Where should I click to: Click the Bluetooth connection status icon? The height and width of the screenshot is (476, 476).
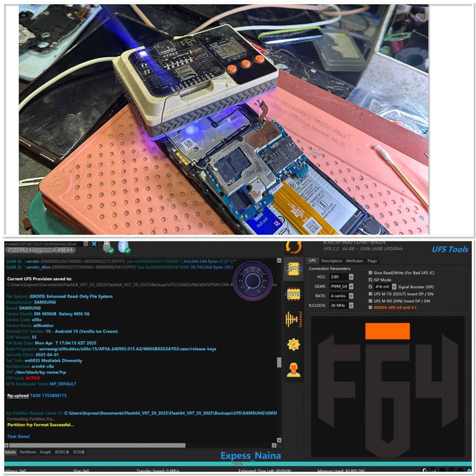[x=124, y=247]
